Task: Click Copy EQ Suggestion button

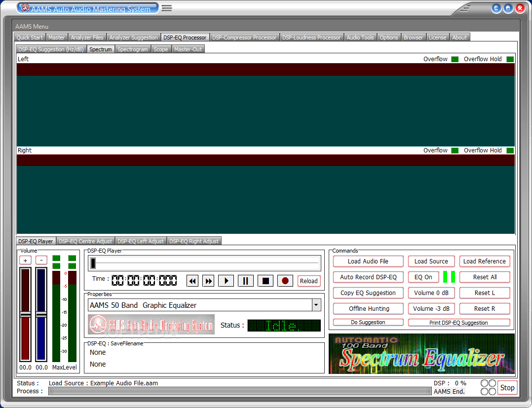Action: [x=368, y=293]
